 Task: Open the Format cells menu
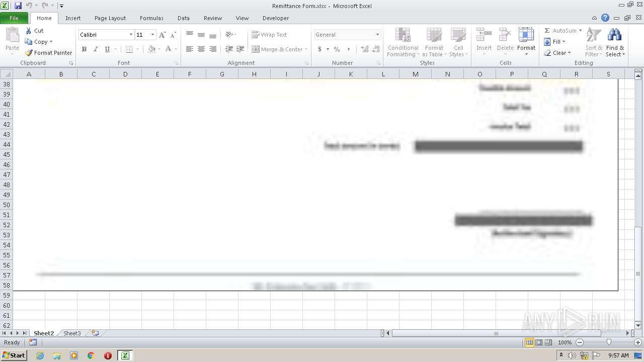526,42
